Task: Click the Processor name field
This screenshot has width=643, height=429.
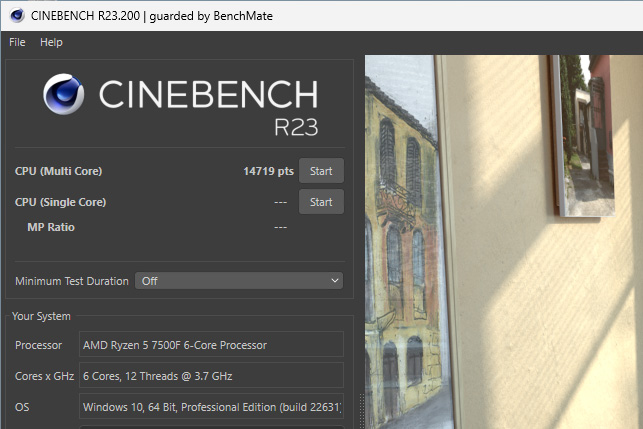Action: [x=211, y=345]
